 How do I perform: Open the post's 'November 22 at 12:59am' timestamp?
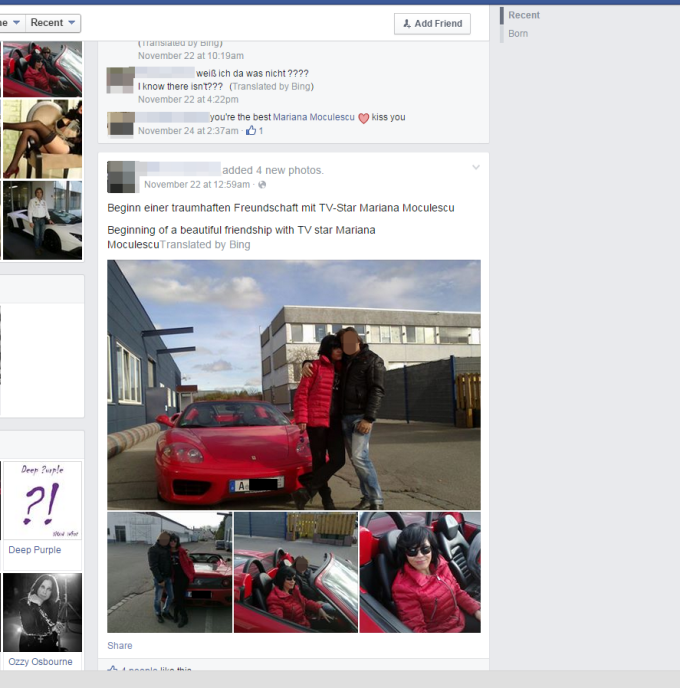click(198, 185)
